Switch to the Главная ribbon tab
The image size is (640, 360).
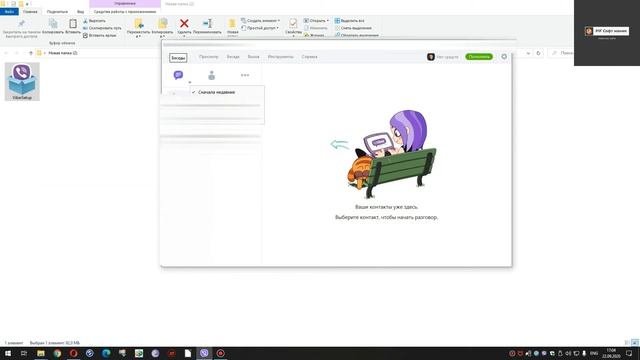(x=30, y=12)
